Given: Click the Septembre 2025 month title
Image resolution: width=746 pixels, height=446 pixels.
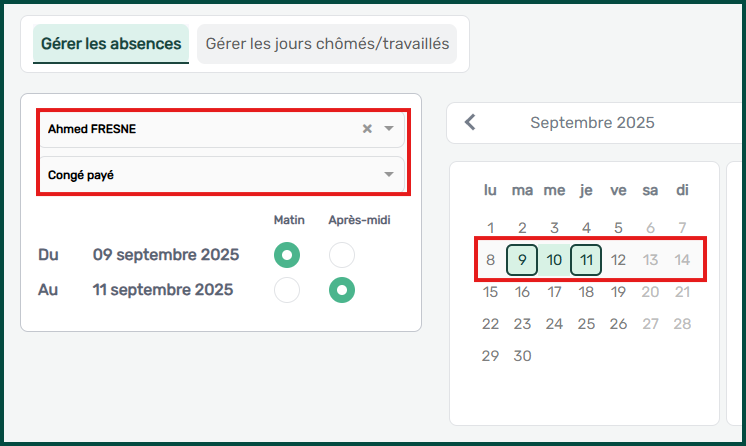Looking at the screenshot, I should pos(592,123).
